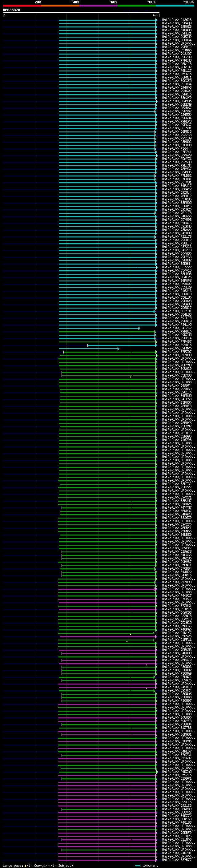
Task: Select hit label UniRef100_Q16798
Action: click(x=177, y=440)
